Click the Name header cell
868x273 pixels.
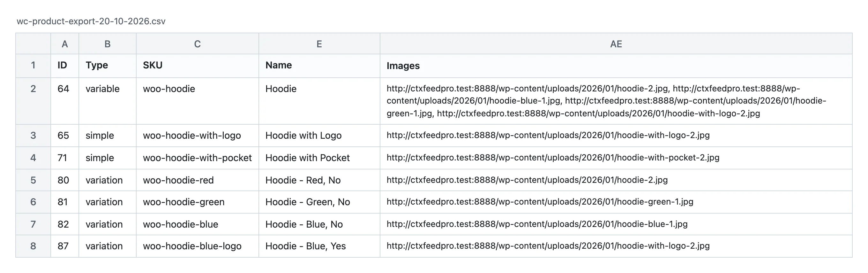click(319, 66)
